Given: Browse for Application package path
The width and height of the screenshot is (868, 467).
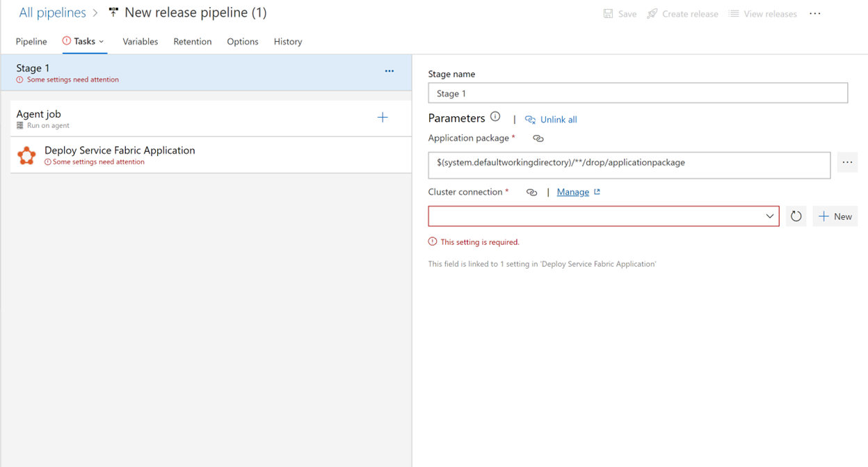Looking at the screenshot, I should coord(847,163).
